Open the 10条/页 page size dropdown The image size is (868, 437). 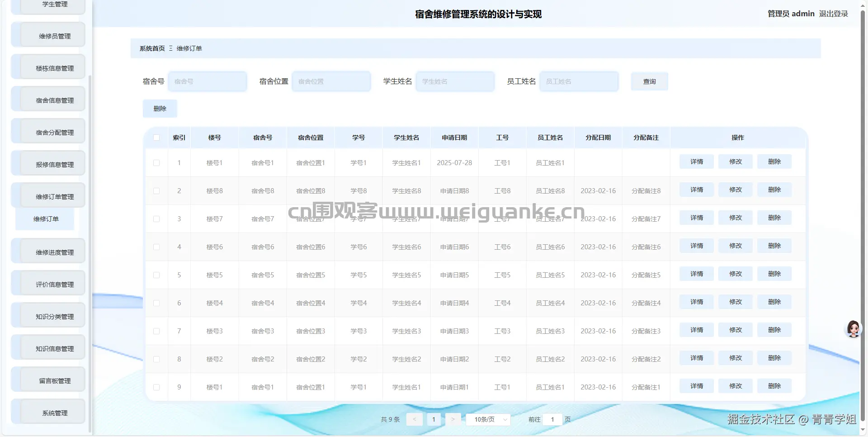point(488,419)
